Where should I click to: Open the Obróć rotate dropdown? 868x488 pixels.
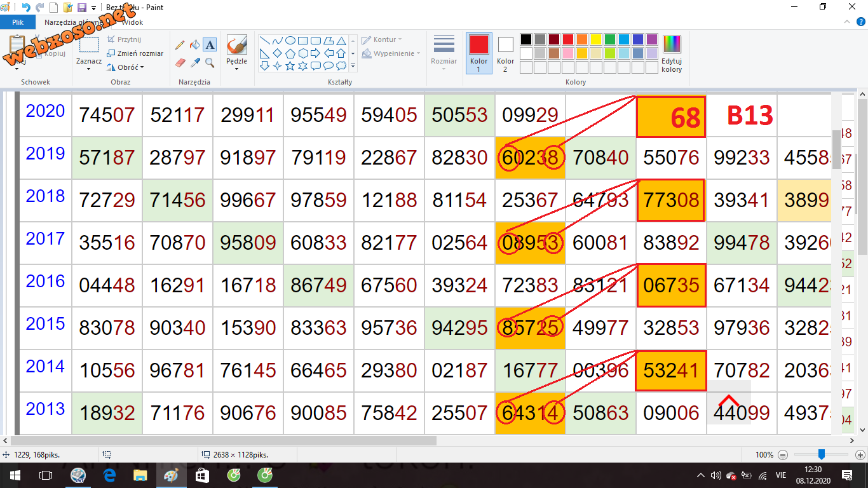click(142, 67)
